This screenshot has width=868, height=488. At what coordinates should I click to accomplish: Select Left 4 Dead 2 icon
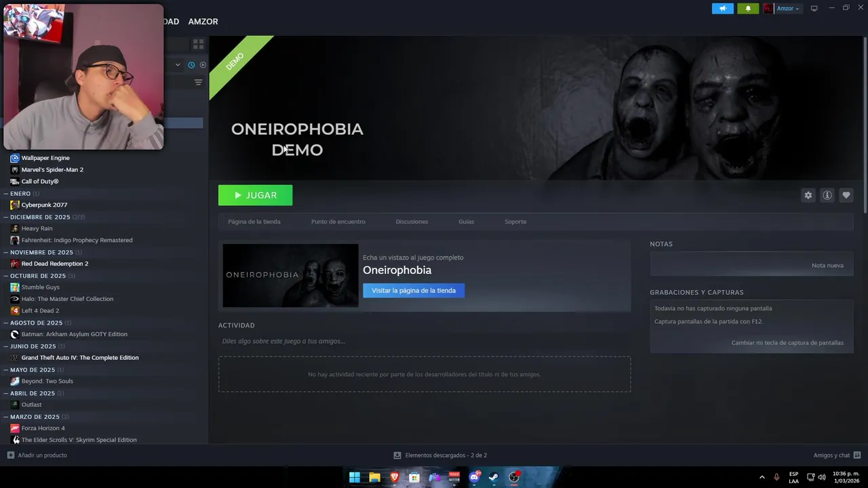click(14, 310)
